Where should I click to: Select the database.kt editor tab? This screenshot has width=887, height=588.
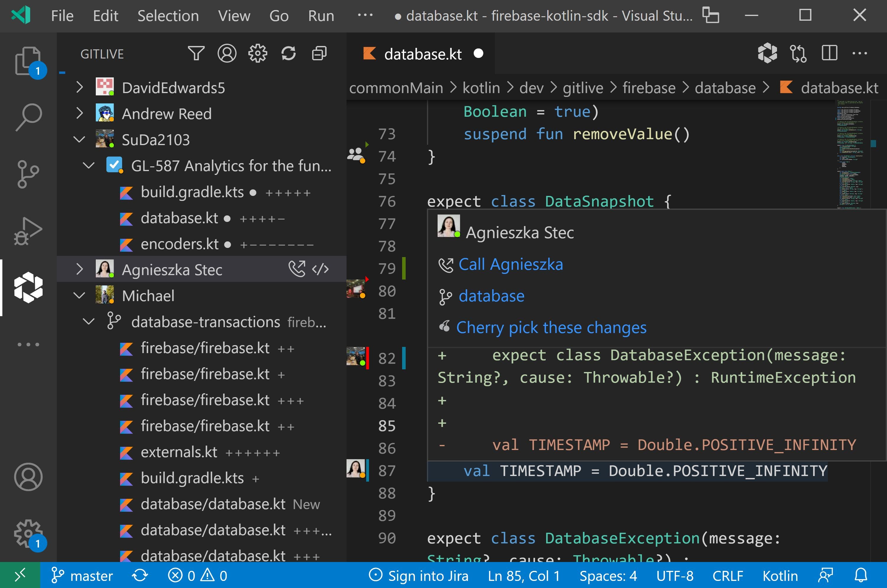pyautogui.click(x=422, y=53)
